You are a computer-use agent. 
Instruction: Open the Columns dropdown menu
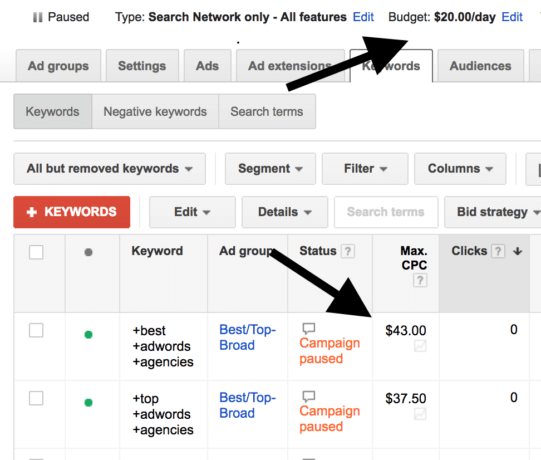[x=460, y=169]
